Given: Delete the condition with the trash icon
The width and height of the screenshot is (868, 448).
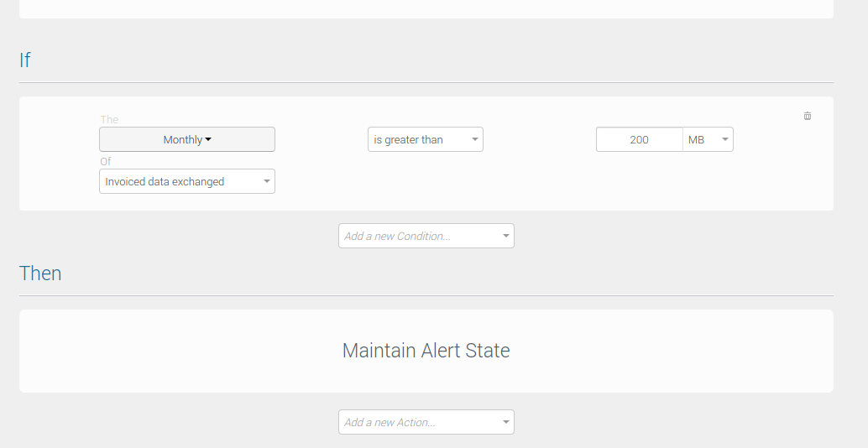Looking at the screenshot, I should 808,116.
